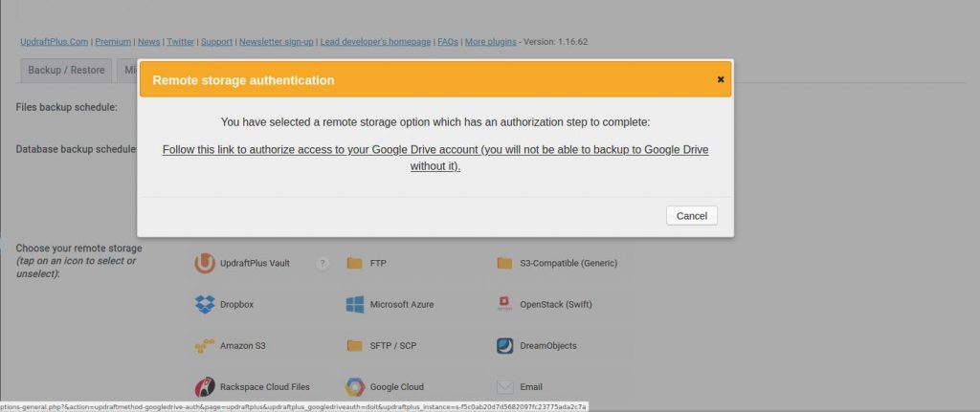The width and height of the screenshot is (980, 412).
Task: Cancel the authentication dialog
Action: pyautogui.click(x=692, y=216)
